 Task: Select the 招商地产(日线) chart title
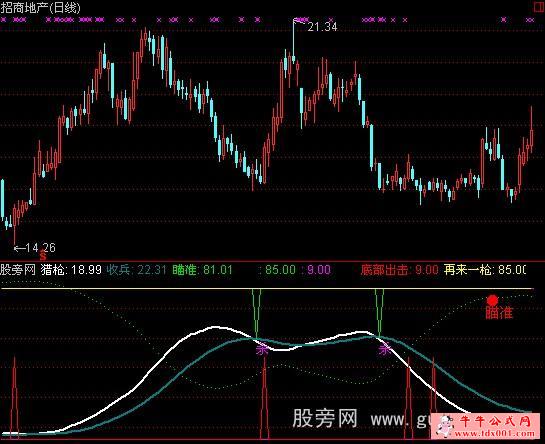tap(40, 8)
